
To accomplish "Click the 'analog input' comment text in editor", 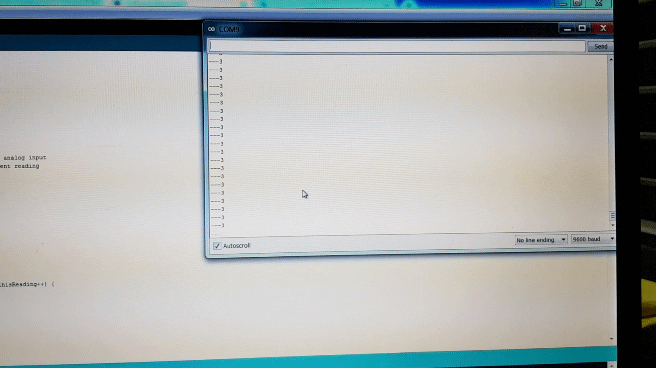I will tap(25, 158).
